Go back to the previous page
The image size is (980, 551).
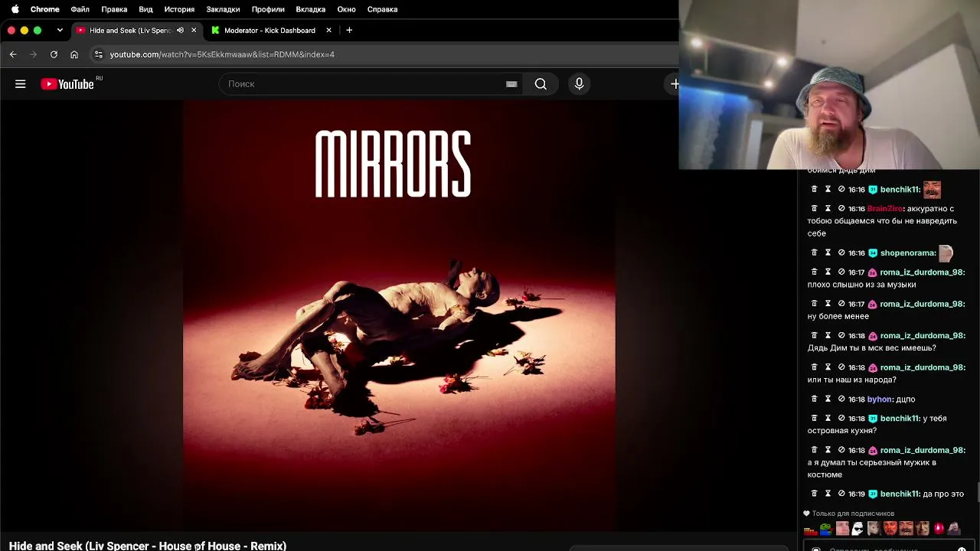tap(13, 54)
